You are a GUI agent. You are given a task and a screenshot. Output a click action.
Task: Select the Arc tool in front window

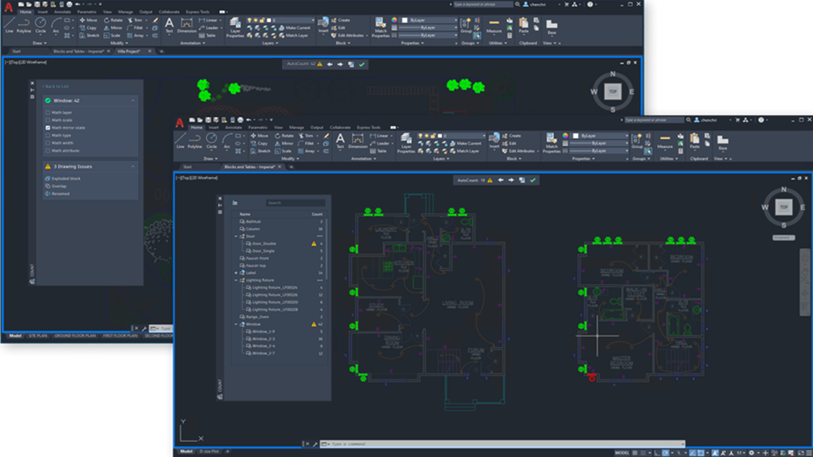click(227, 141)
